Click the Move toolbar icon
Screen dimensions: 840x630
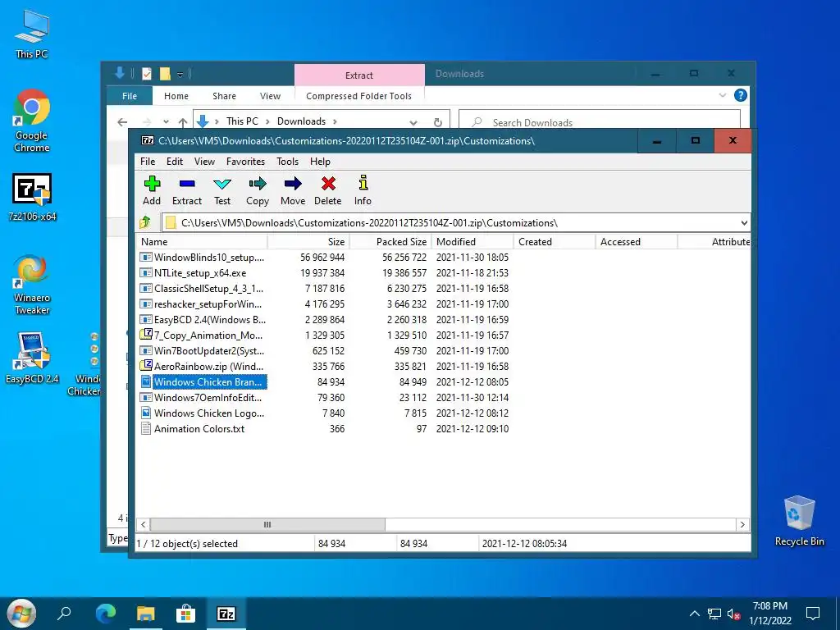(293, 190)
